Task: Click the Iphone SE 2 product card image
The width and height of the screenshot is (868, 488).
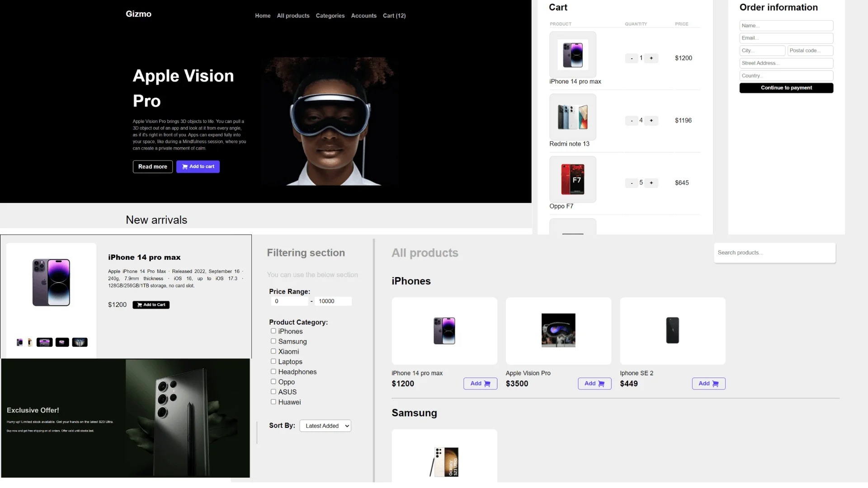Action: point(673,331)
